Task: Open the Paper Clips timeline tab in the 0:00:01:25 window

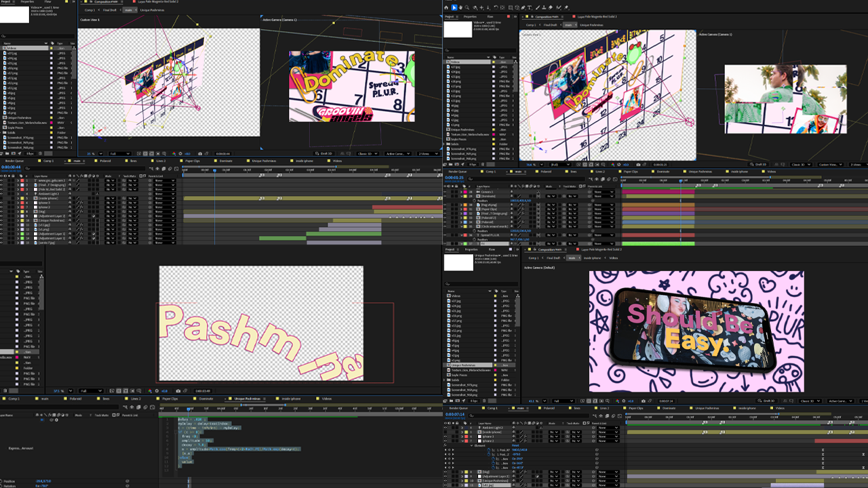Action: click(x=631, y=171)
